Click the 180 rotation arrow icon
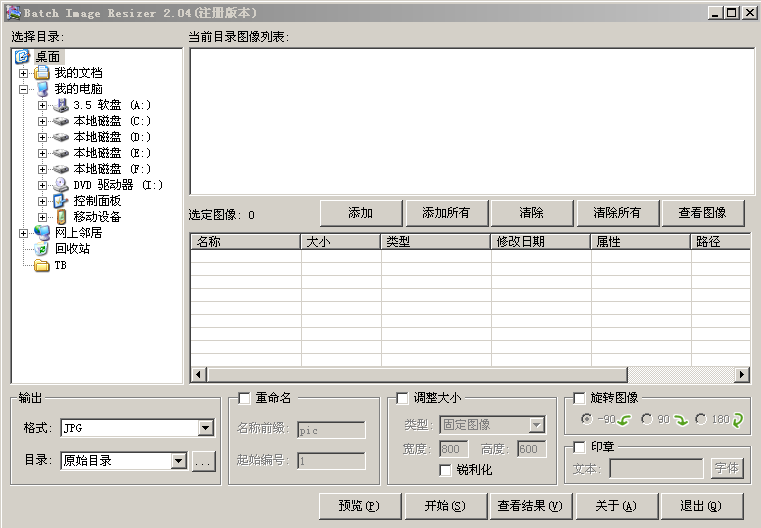Screen dimensions: 761x528 pos(738,420)
